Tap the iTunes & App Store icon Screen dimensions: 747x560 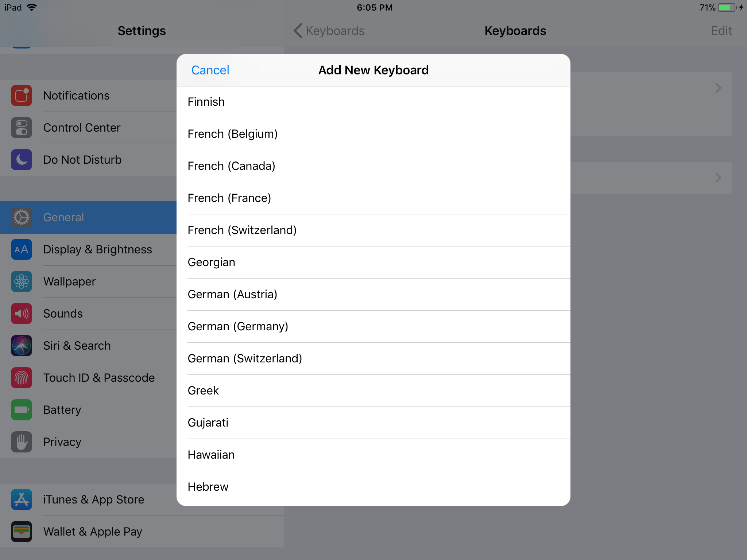point(22,499)
